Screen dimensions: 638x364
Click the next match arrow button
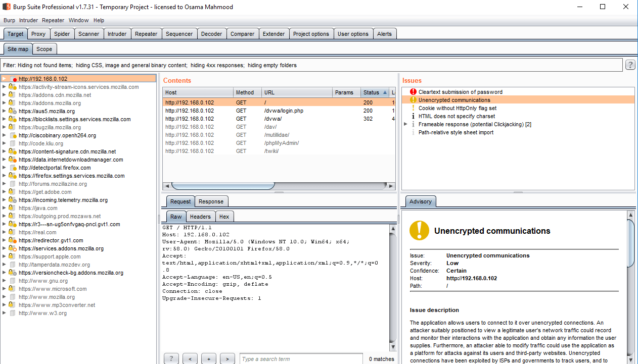(227, 358)
